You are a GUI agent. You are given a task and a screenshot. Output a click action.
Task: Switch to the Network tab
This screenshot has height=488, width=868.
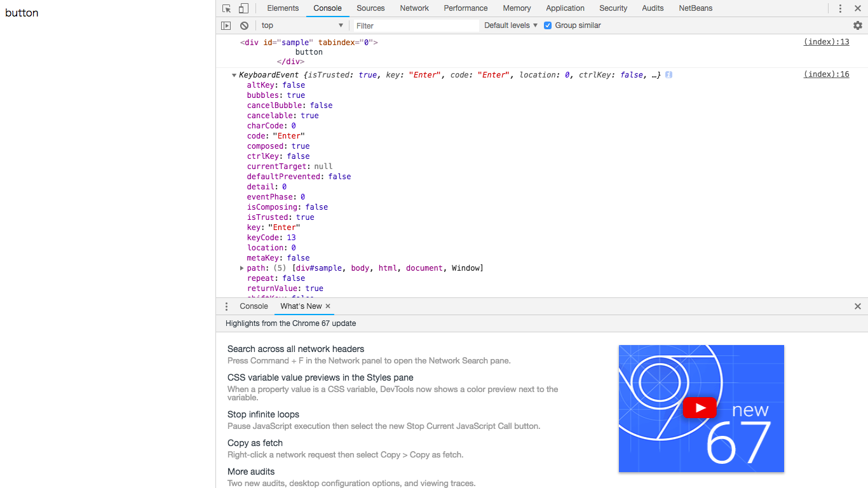point(414,8)
